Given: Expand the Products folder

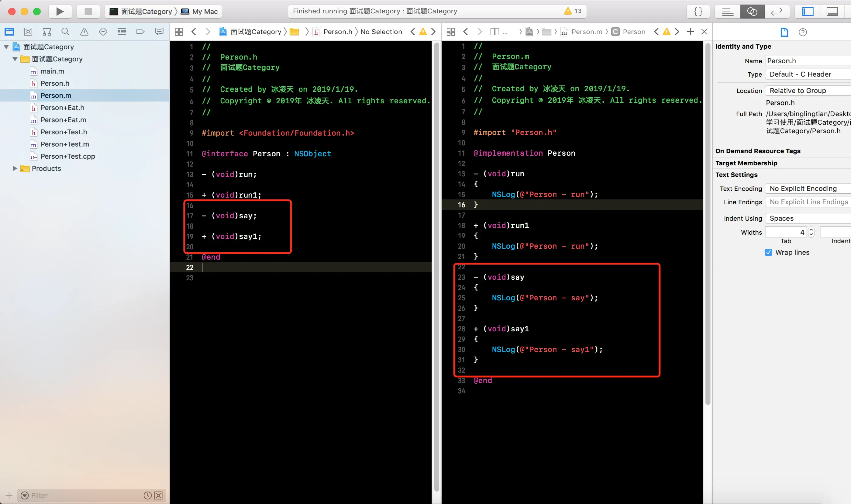Looking at the screenshot, I should 15,168.
